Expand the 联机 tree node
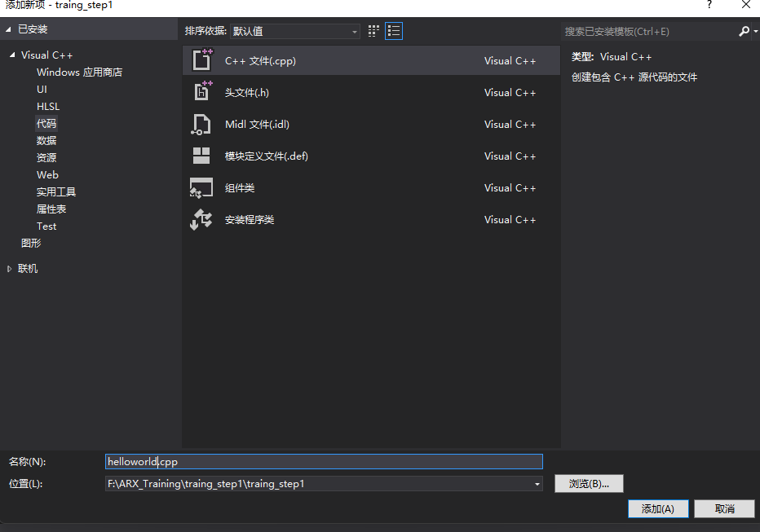 [x=11, y=268]
